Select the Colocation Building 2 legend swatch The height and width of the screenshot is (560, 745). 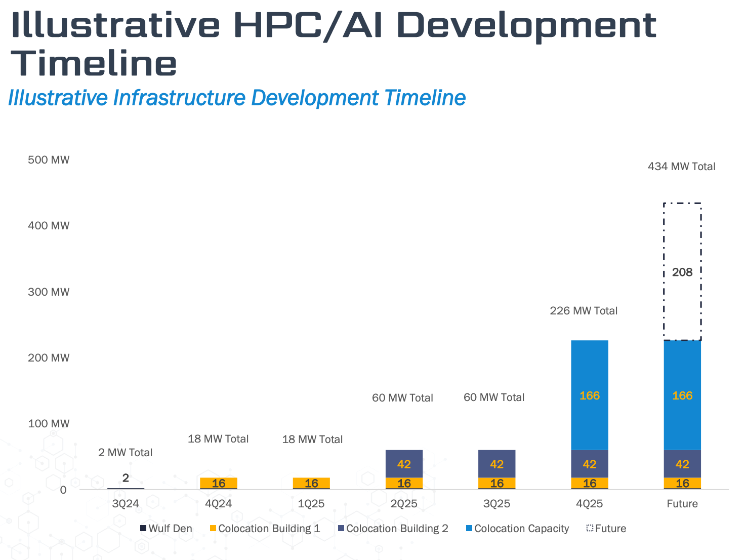341,529
